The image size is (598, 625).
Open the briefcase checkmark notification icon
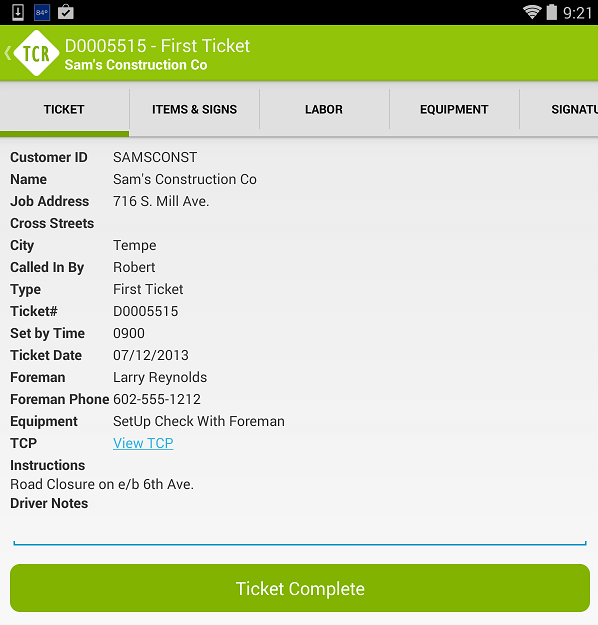tap(66, 12)
